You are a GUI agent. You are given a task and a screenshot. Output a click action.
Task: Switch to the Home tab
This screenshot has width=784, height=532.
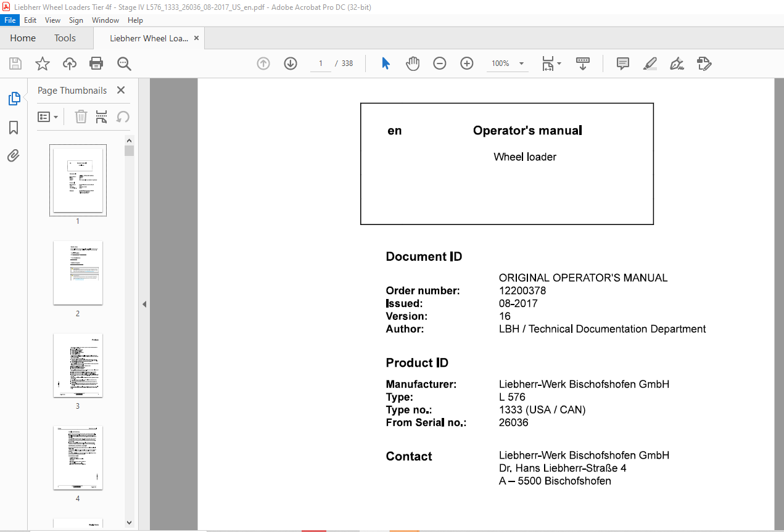[x=23, y=38]
